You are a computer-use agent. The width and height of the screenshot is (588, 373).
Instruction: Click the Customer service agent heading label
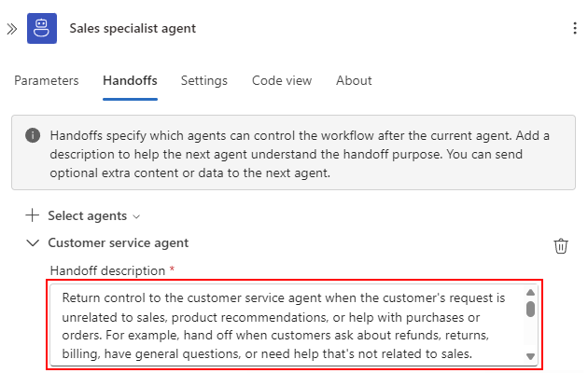[x=119, y=243]
